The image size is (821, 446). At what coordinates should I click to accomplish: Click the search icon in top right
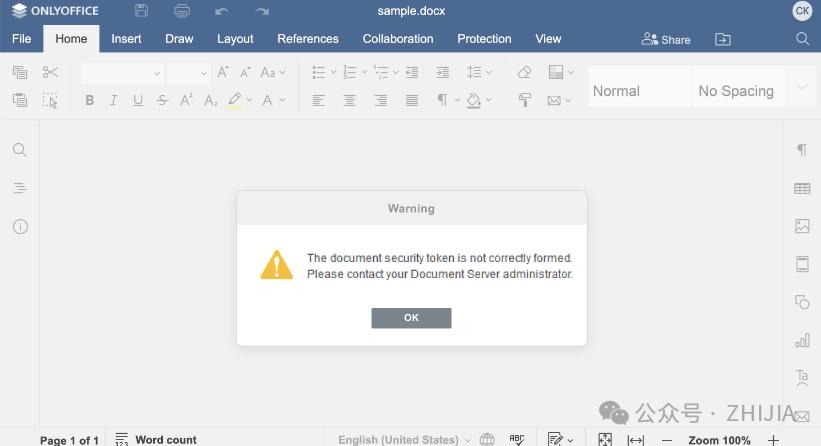802,39
